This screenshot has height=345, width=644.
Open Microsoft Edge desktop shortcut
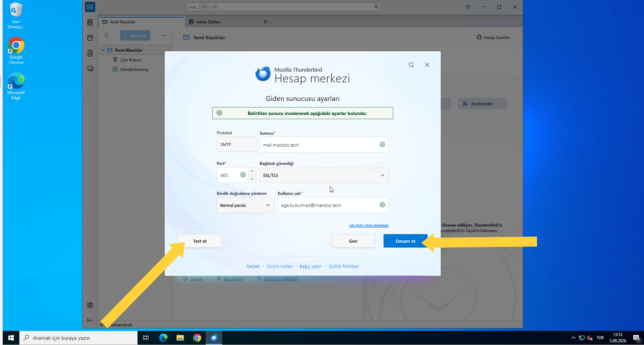(16, 86)
